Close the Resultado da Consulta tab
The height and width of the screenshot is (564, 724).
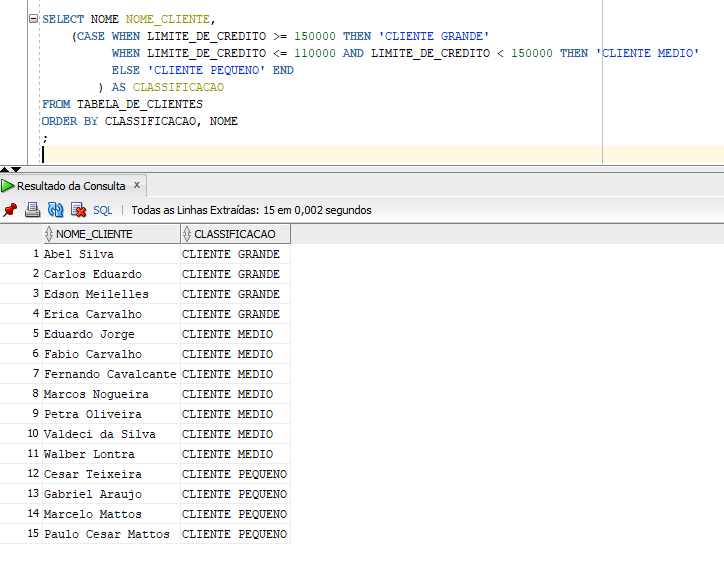tap(138, 186)
